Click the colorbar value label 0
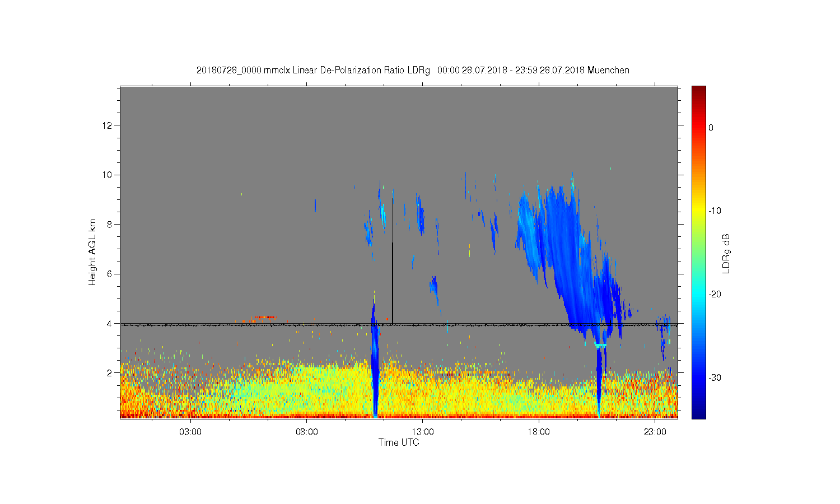The height and width of the screenshot is (504, 840). click(x=711, y=128)
